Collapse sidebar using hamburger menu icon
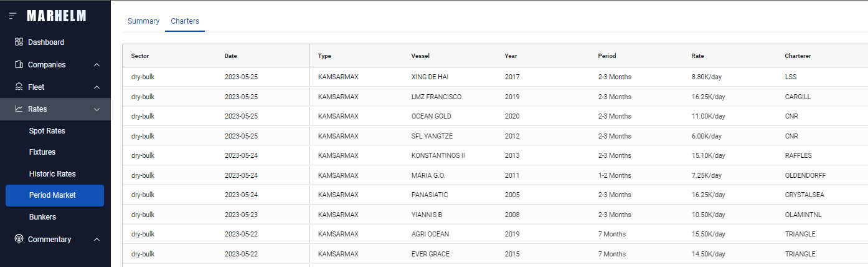This screenshot has width=868, height=267. pos(12,16)
